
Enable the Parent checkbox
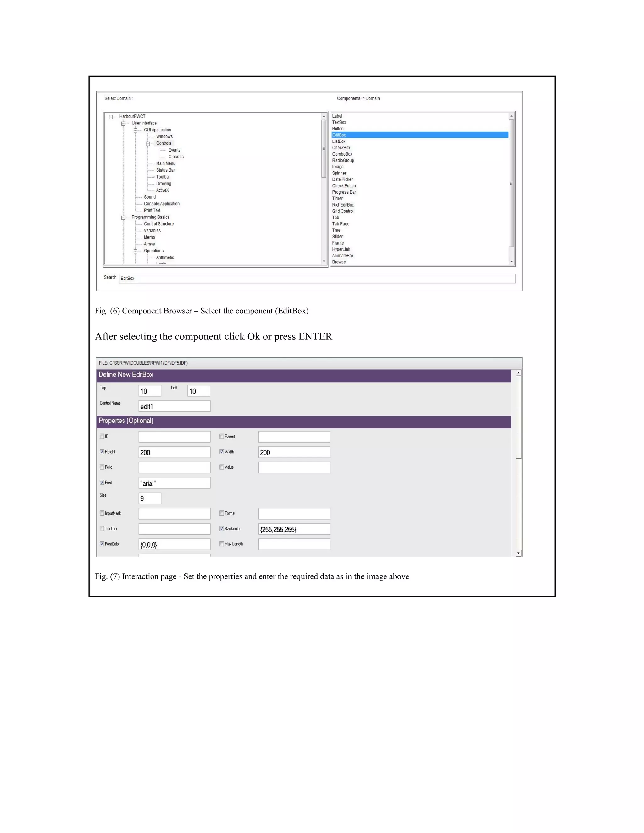(x=222, y=436)
